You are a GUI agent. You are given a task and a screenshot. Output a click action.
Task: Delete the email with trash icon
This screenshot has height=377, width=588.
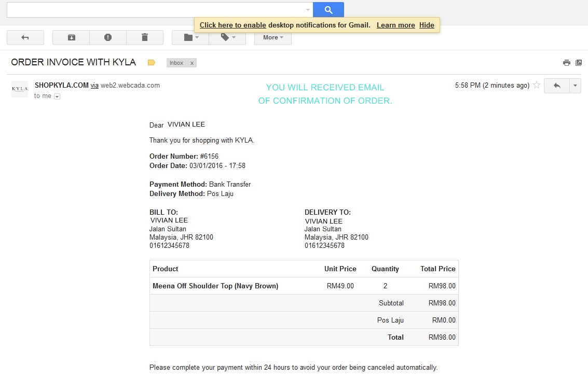[x=145, y=37]
